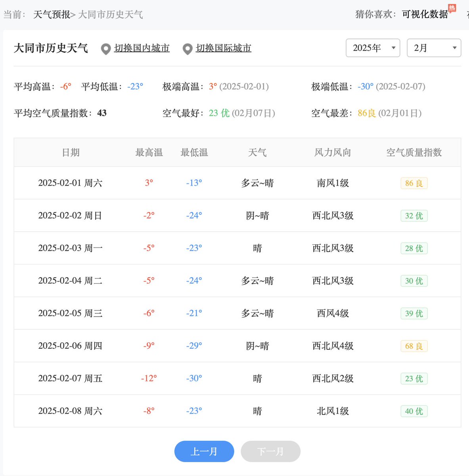Click the 平均空气质量指数 value 43
Image resolution: width=469 pixels, height=476 pixels.
[102, 113]
